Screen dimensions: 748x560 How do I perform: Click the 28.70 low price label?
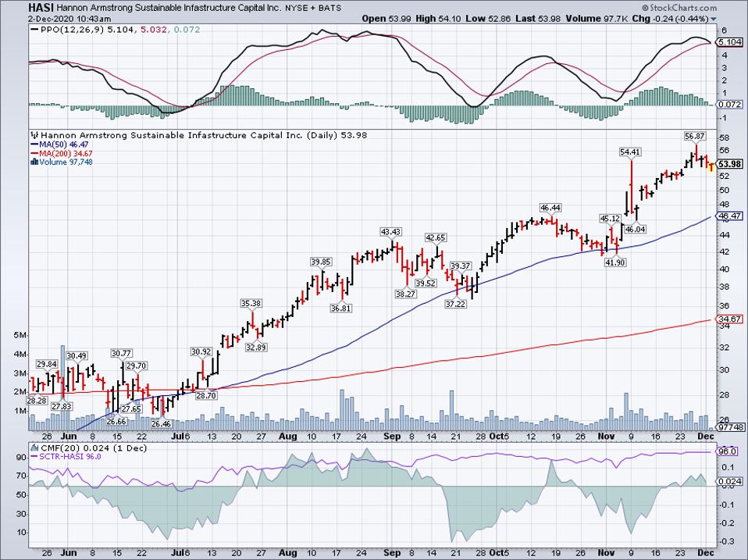[x=206, y=395]
